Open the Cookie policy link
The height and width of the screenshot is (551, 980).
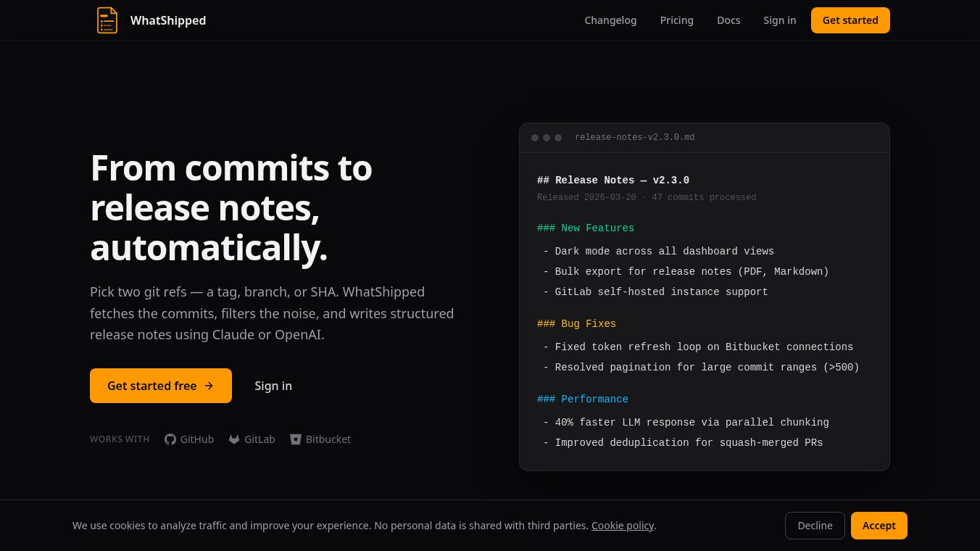(623, 526)
